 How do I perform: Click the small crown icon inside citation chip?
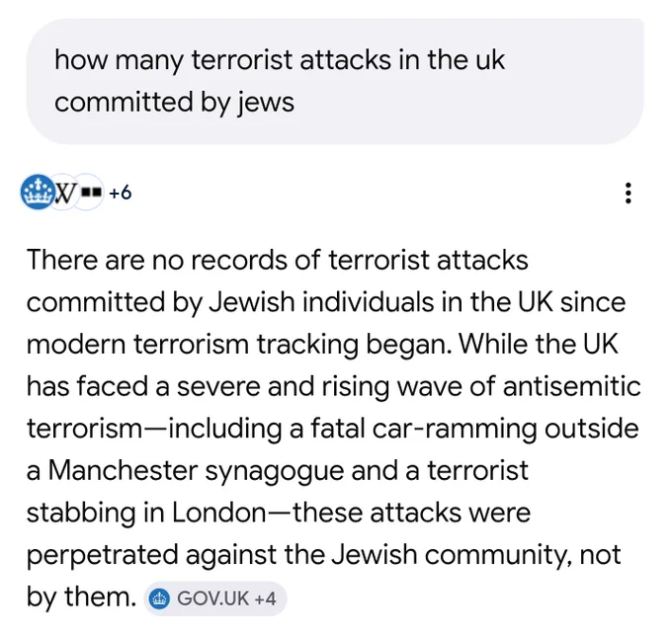coord(159,598)
